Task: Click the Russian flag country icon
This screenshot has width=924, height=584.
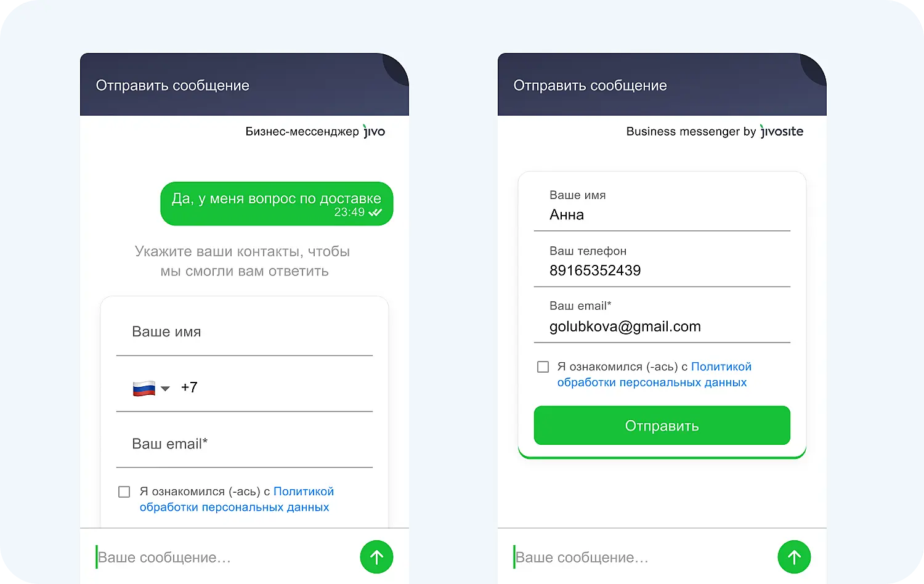Action: coord(144,388)
